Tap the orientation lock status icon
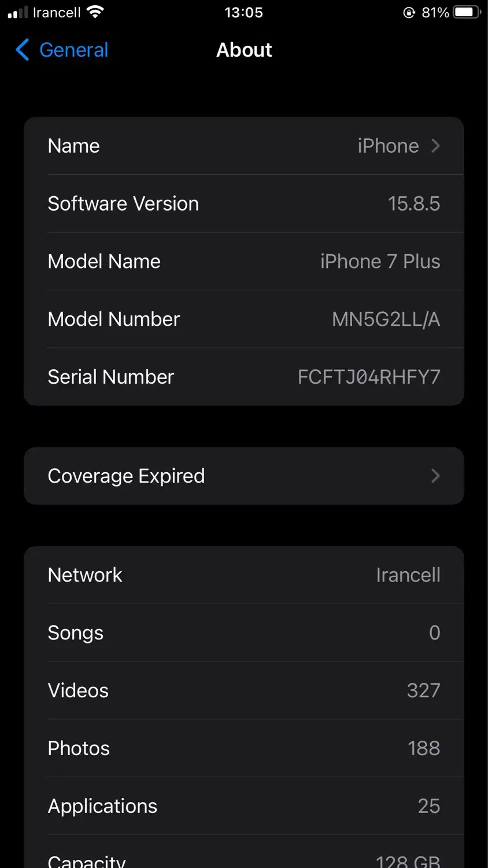488x868 pixels. tap(409, 13)
